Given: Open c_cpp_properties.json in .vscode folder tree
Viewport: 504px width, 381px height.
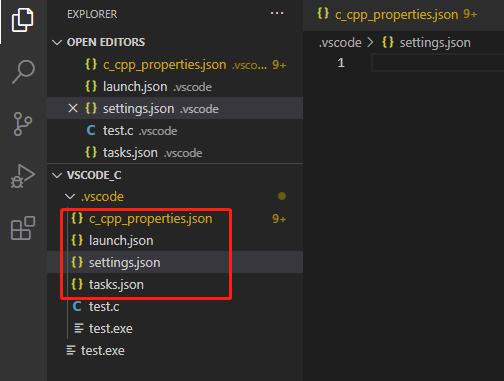Looking at the screenshot, I should 175,219.
